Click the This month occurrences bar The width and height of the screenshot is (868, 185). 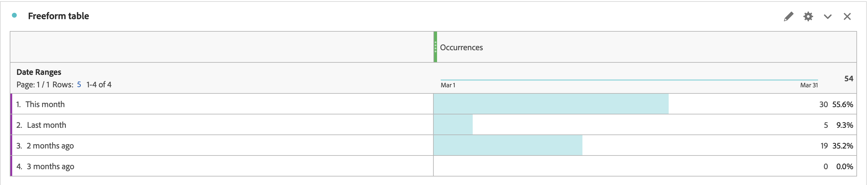551,104
